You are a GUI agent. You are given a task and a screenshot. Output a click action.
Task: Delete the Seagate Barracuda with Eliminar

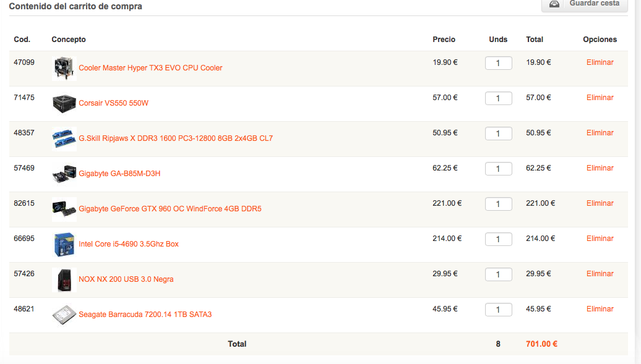[600, 309]
